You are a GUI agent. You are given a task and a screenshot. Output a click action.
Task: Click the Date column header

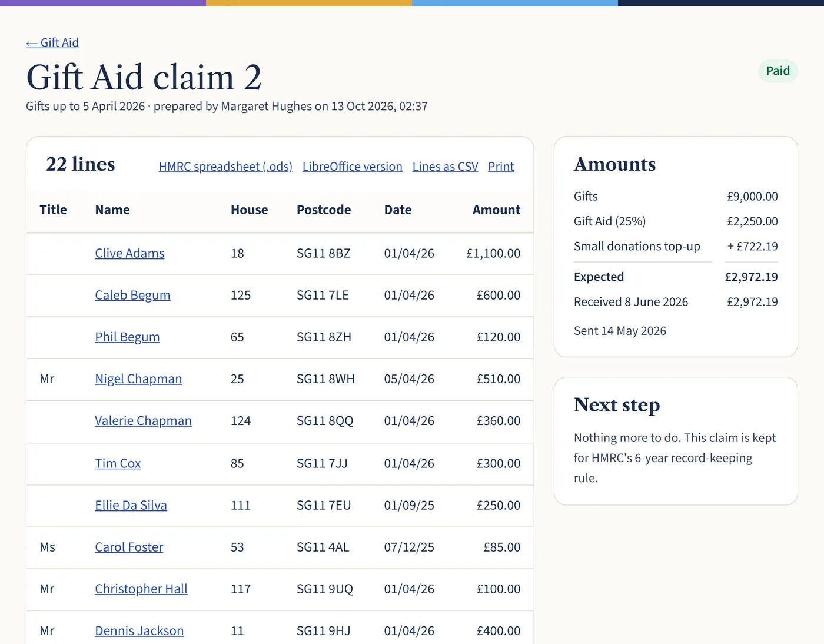[398, 210]
